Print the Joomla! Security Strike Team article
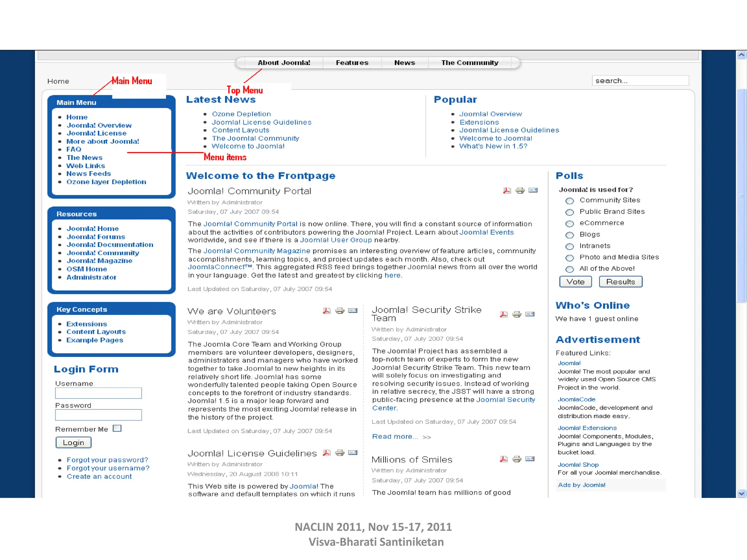The height and width of the screenshot is (560, 747). coord(516,314)
